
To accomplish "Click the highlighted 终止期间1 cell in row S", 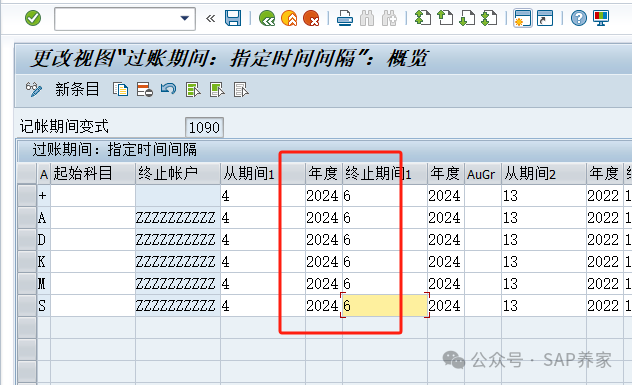I will (x=385, y=306).
